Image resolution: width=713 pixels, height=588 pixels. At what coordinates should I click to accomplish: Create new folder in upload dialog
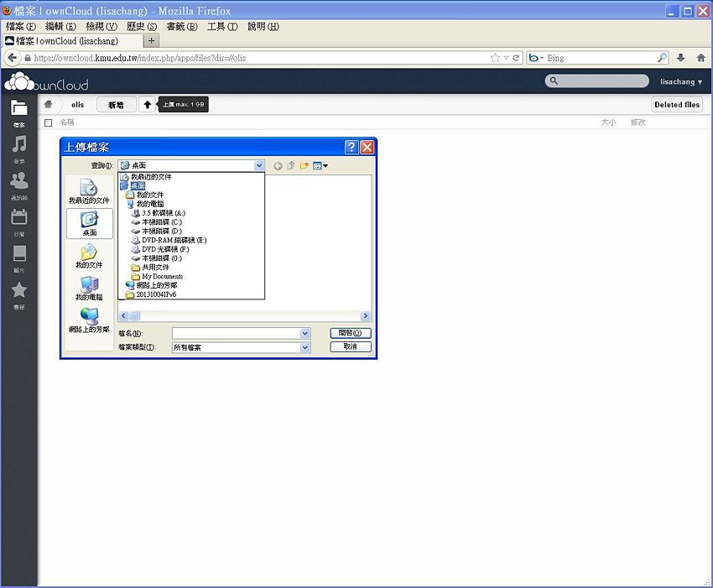[304, 166]
